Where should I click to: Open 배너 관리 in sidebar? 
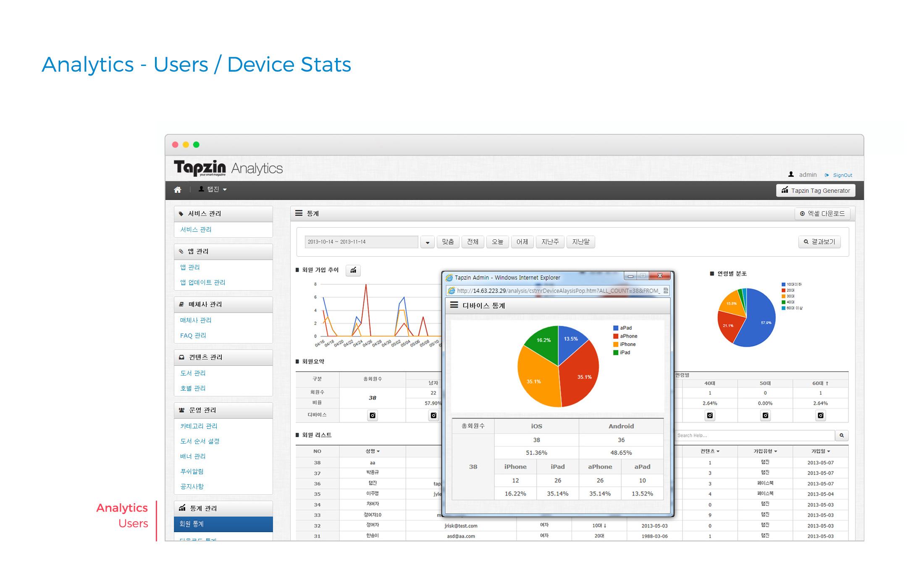[193, 457]
